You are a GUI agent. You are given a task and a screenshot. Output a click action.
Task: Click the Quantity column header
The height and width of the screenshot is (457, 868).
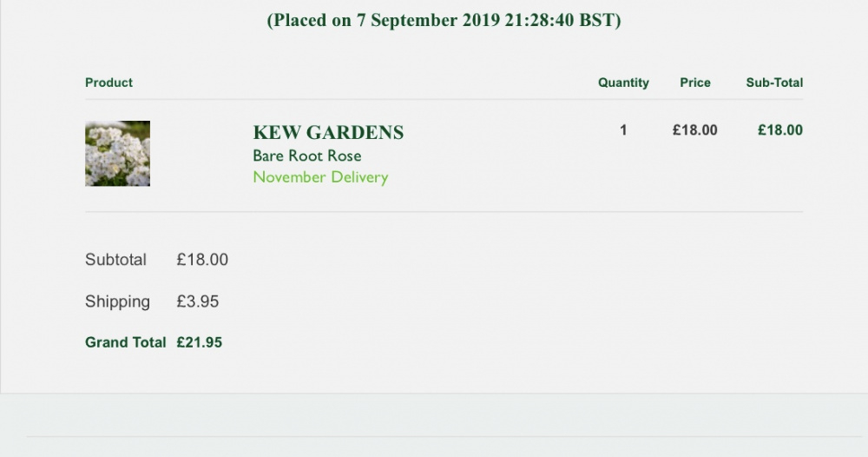pyautogui.click(x=623, y=83)
